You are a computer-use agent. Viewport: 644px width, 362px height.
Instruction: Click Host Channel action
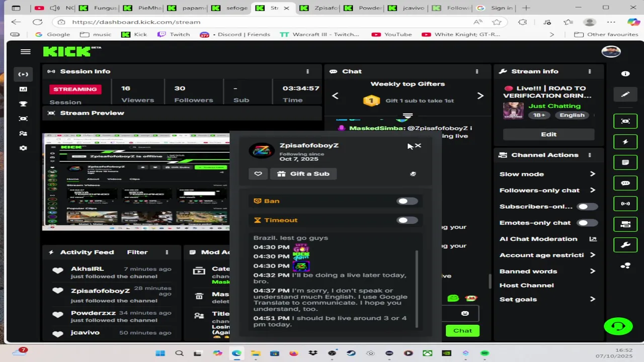click(526, 285)
